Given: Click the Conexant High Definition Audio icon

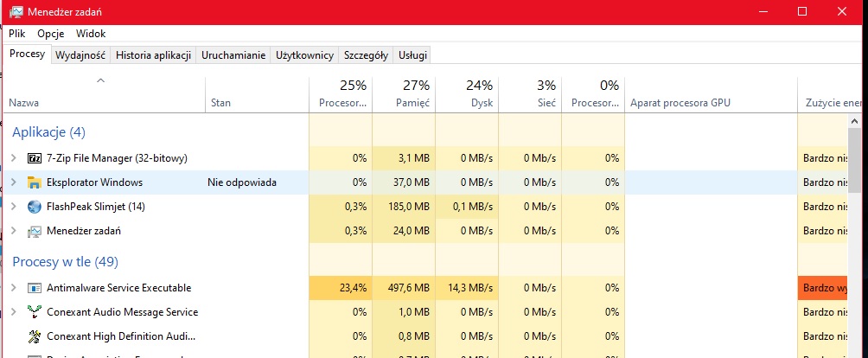Looking at the screenshot, I should [35, 336].
